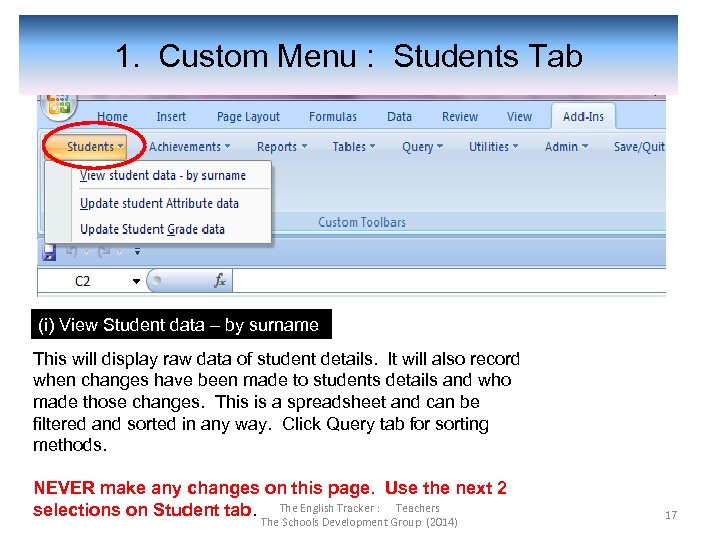Screen dimensions: 720x540
Task: Click the Office button orb
Action: [x=59, y=105]
